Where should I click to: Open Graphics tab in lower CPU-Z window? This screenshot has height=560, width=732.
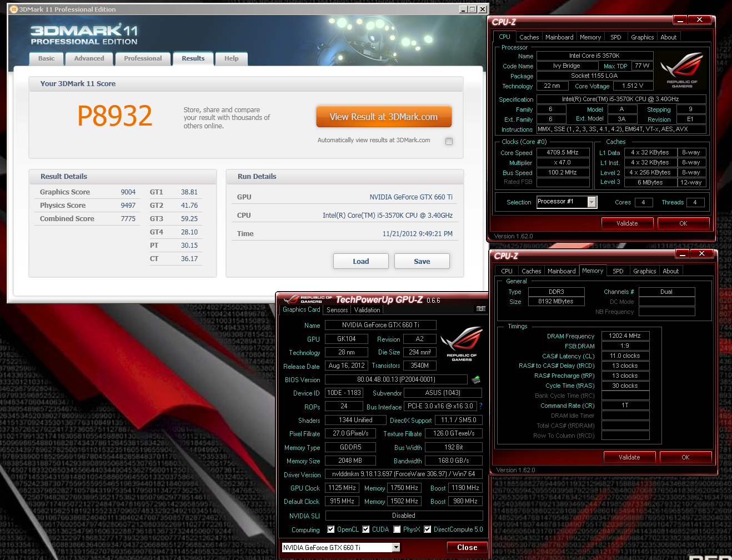[645, 271]
